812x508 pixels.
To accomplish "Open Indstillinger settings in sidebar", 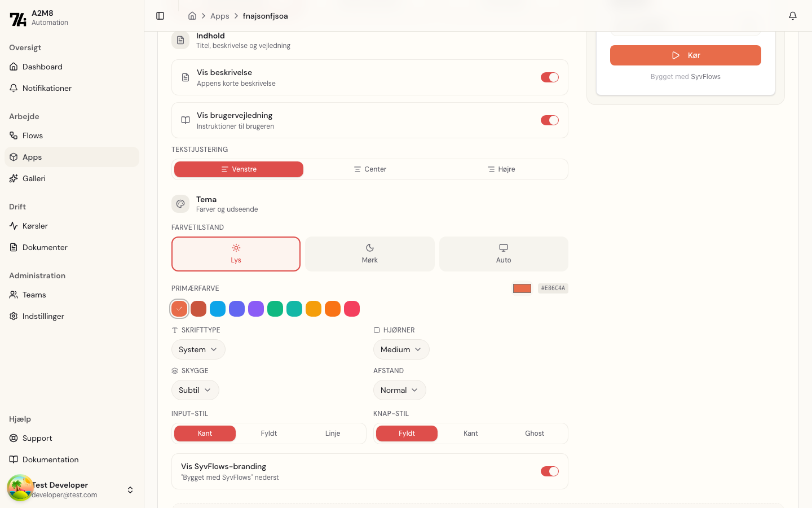I will tap(43, 316).
